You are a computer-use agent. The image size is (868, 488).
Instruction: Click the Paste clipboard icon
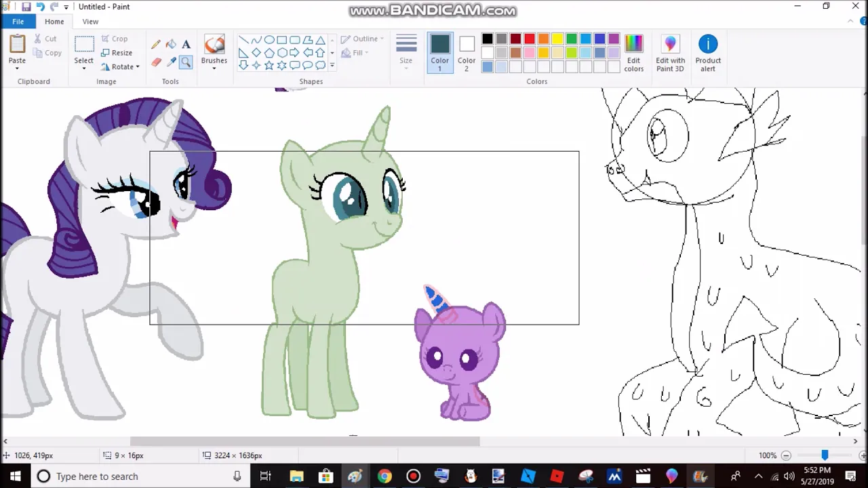click(x=17, y=44)
